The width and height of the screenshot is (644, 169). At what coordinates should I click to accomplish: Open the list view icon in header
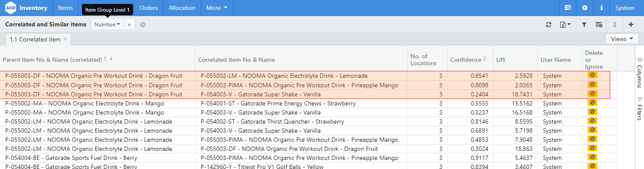[568, 8]
